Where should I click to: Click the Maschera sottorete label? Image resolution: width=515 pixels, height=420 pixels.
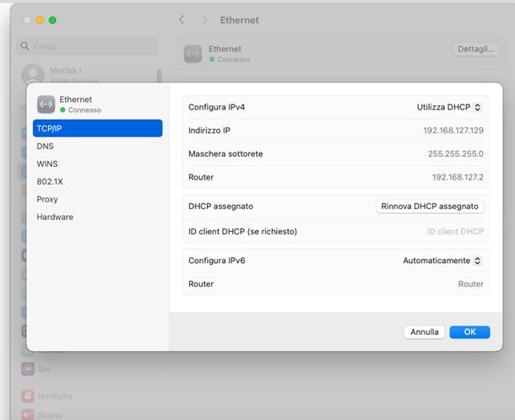coord(225,153)
